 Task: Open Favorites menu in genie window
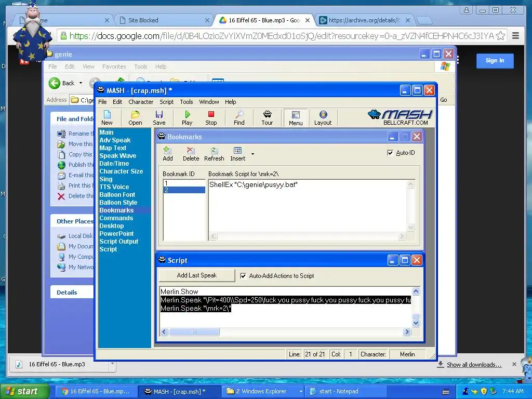pyautogui.click(x=114, y=66)
